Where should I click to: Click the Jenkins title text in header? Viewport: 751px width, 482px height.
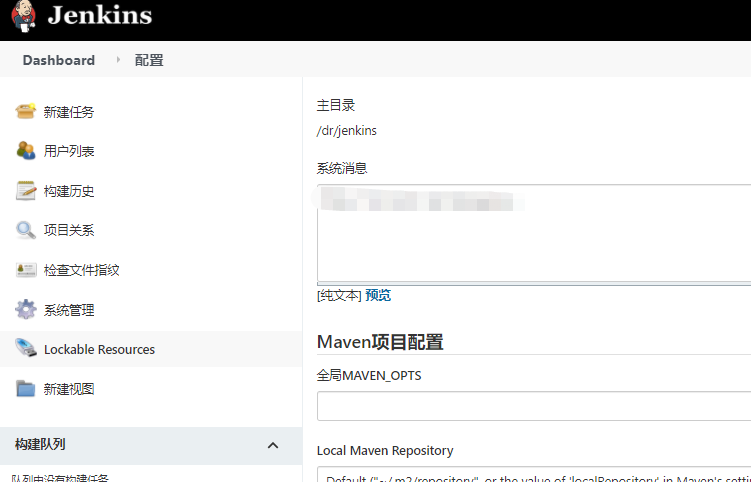click(100, 15)
